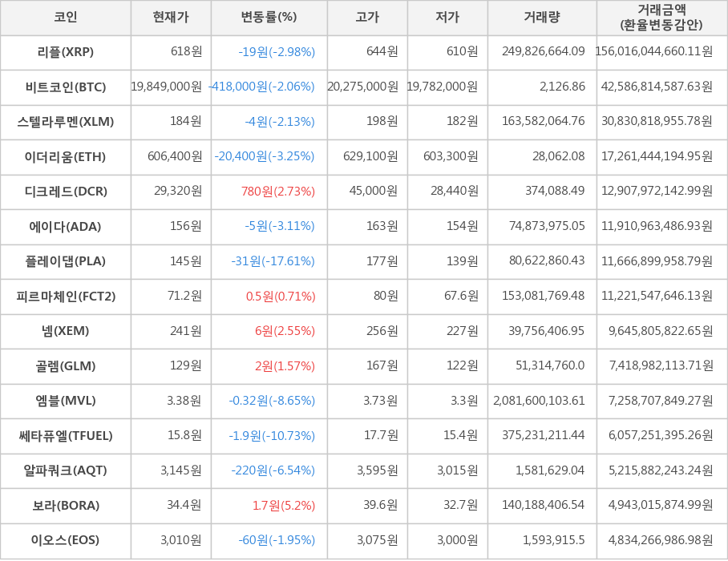Open 이더리움(ETH) coin entry
The height and width of the screenshot is (561, 728).
click(x=66, y=156)
